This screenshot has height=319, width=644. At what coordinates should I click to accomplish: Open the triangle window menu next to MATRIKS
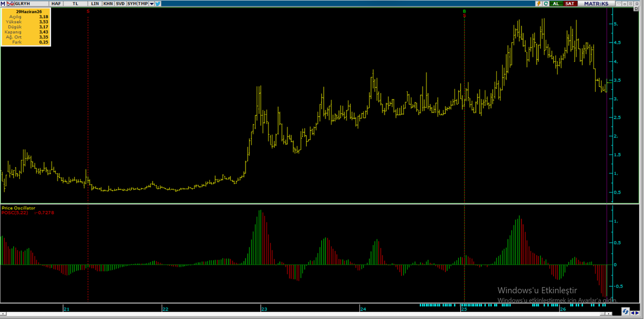point(619,3)
